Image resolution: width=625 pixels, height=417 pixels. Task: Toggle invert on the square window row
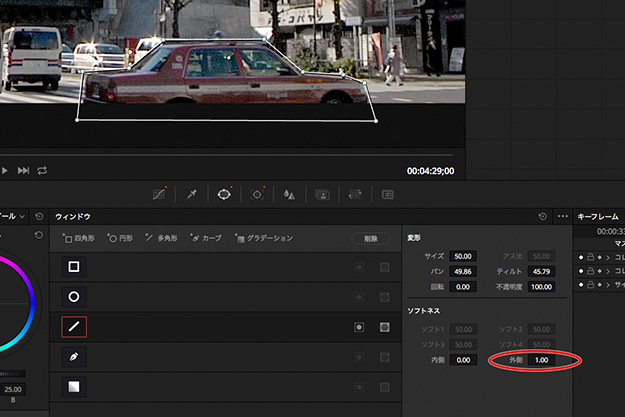tap(359, 267)
